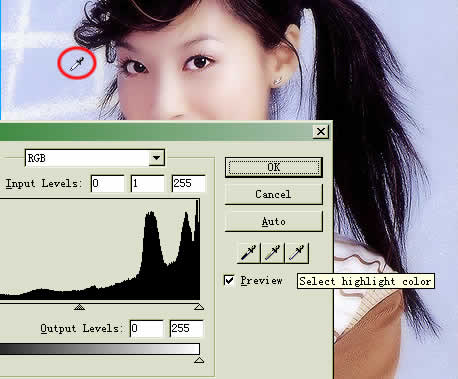Screen dimensions: 458x379
Task: Click the shadow Input Levels field showing 0
Action: tap(108, 183)
